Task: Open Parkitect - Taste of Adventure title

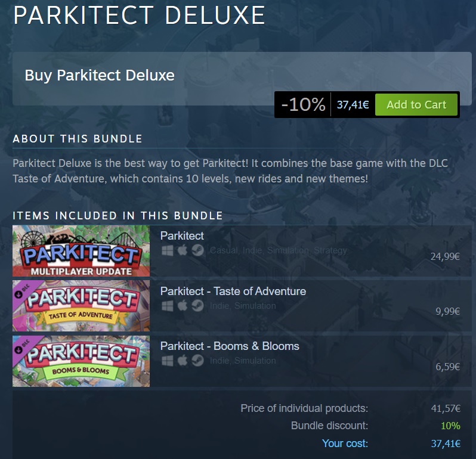Action: pos(233,291)
